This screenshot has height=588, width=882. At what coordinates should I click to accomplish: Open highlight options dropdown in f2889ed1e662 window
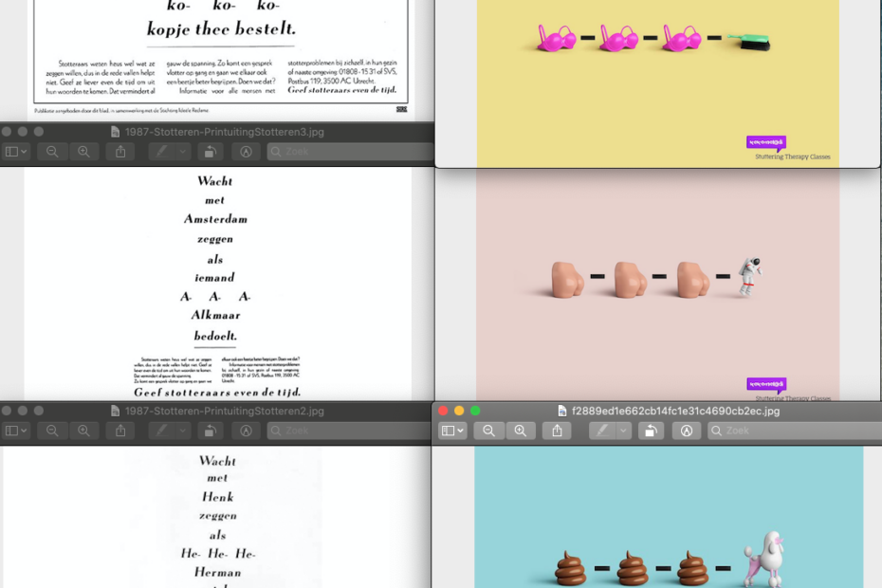623,431
